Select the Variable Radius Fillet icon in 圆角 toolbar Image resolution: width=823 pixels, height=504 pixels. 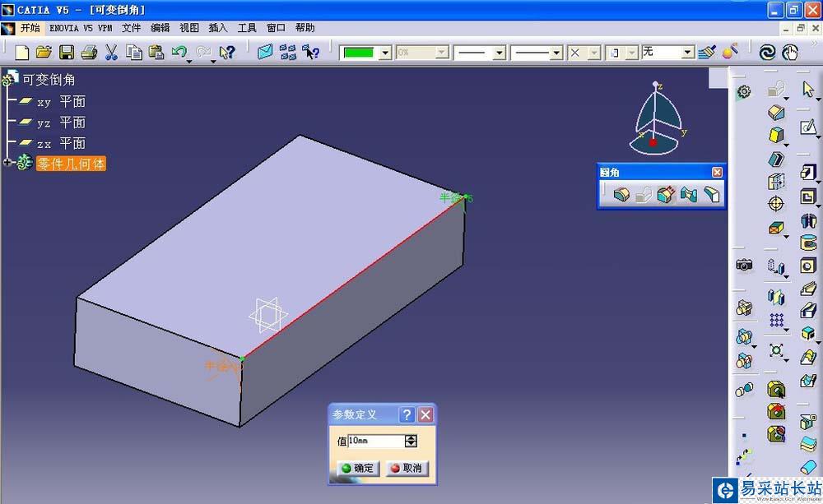tap(666, 195)
